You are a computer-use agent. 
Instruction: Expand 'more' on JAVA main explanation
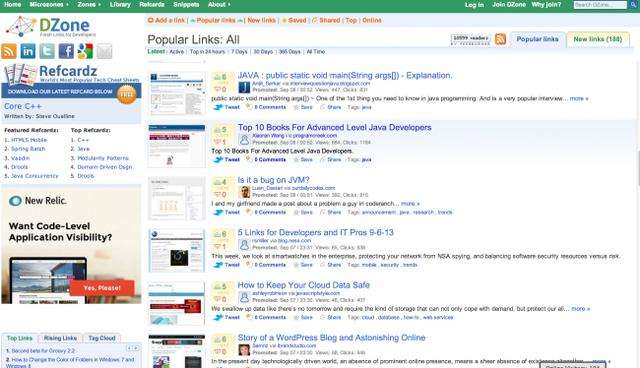click(x=579, y=98)
